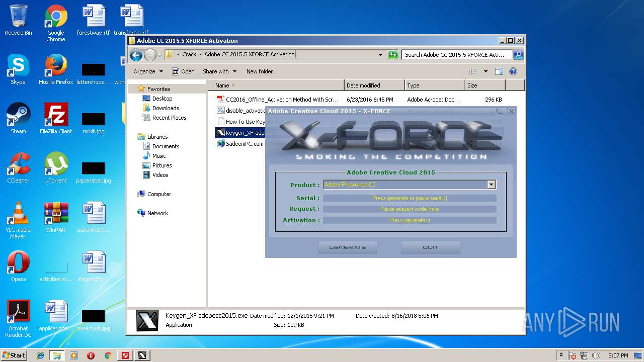Click the Explorer Forward navigation arrow
The height and width of the screenshot is (362, 644).
pyautogui.click(x=150, y=55)
